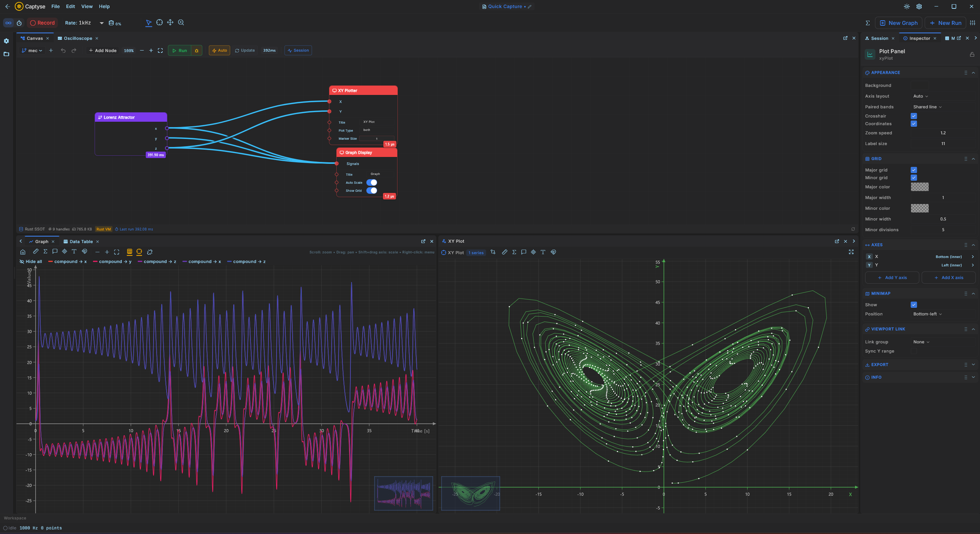This screenshot has width=980, height=534.
Task: Click the fit-to-screen icon in canvas toolbar
Action: pos(160,51)
